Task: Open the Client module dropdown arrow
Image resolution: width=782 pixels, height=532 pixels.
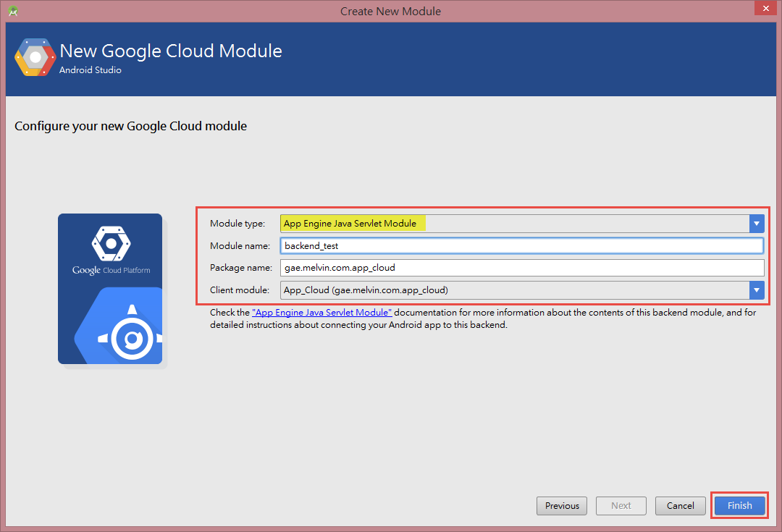Action: pos(757,290)
